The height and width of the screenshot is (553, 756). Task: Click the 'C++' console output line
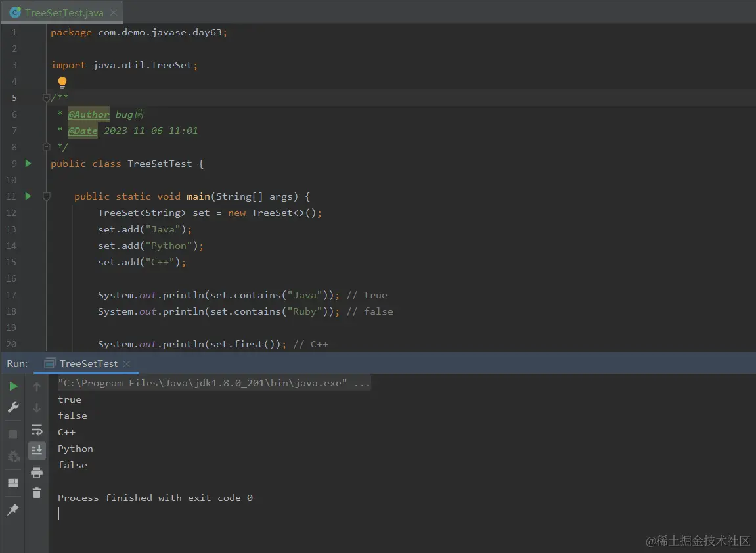point(66,432)
